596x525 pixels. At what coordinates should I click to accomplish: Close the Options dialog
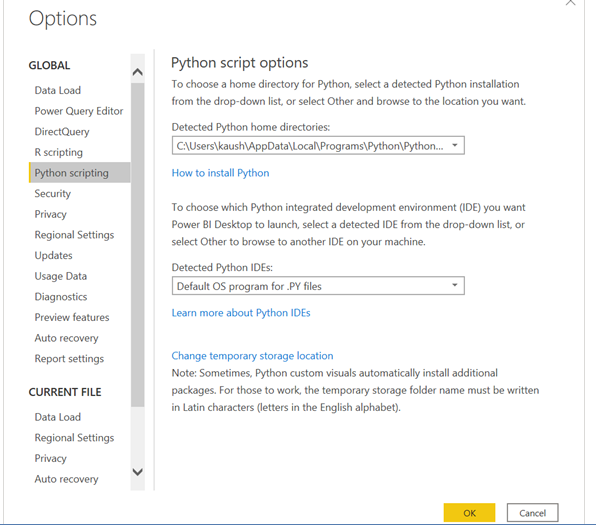tap(571, 2)
